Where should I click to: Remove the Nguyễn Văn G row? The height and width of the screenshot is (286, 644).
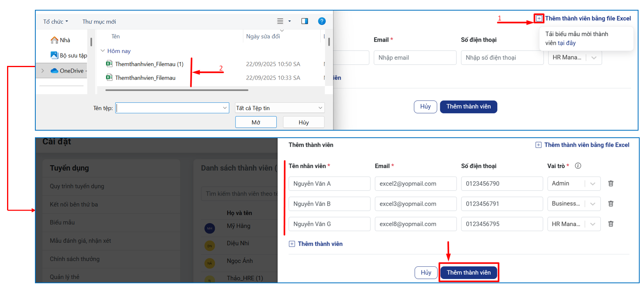[611, 224]
